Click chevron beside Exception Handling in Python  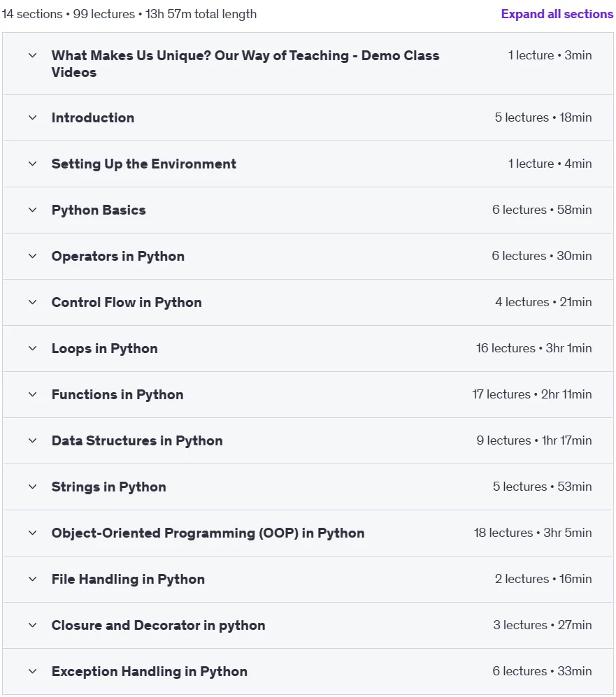click(x=32, y=671)
